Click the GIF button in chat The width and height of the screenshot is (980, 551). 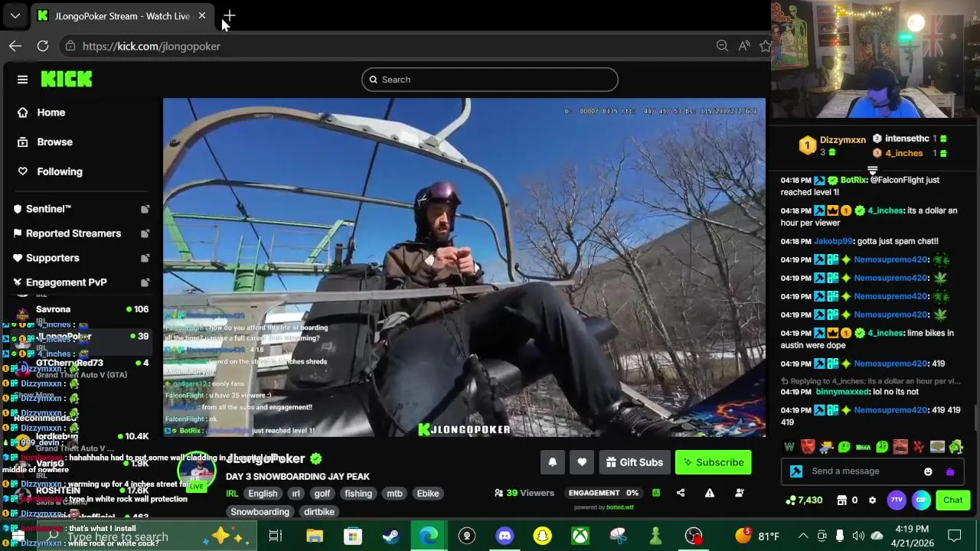(921, 500)
